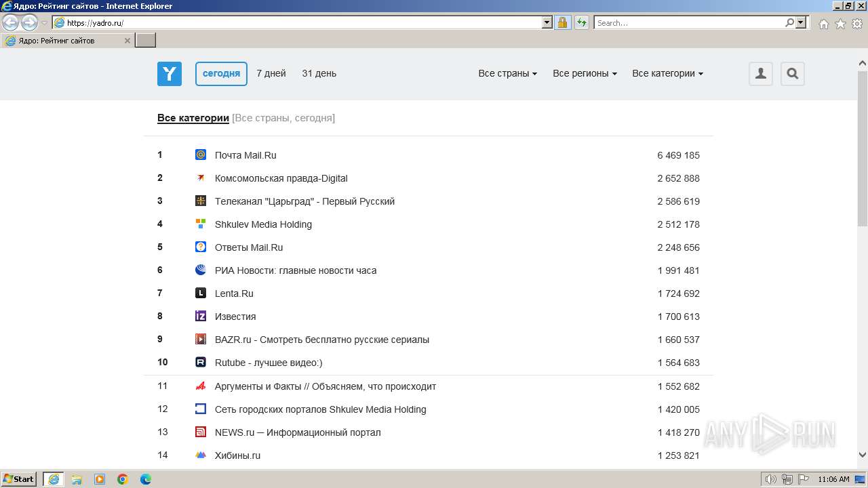Open Windows Explorer folder in the taskbar

77,479
